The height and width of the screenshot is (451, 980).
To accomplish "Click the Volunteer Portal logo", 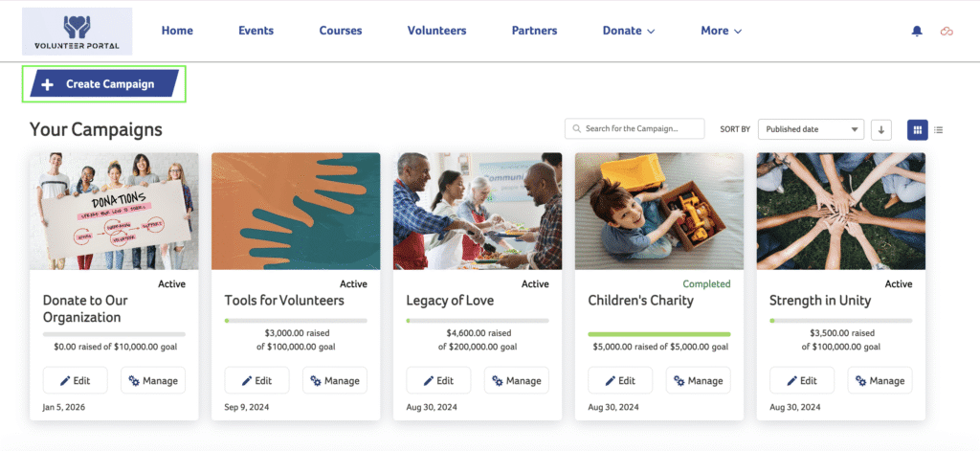I will 78,32.
